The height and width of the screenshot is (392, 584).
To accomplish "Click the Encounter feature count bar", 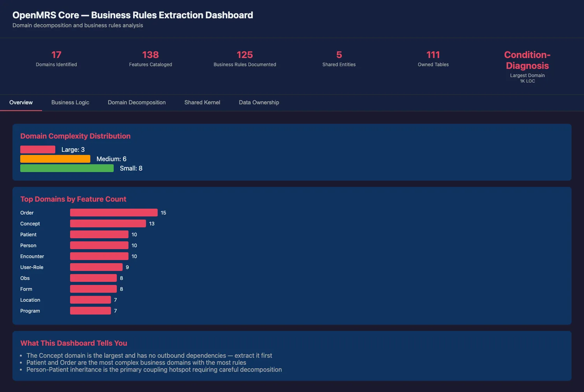I will point(99,256).
